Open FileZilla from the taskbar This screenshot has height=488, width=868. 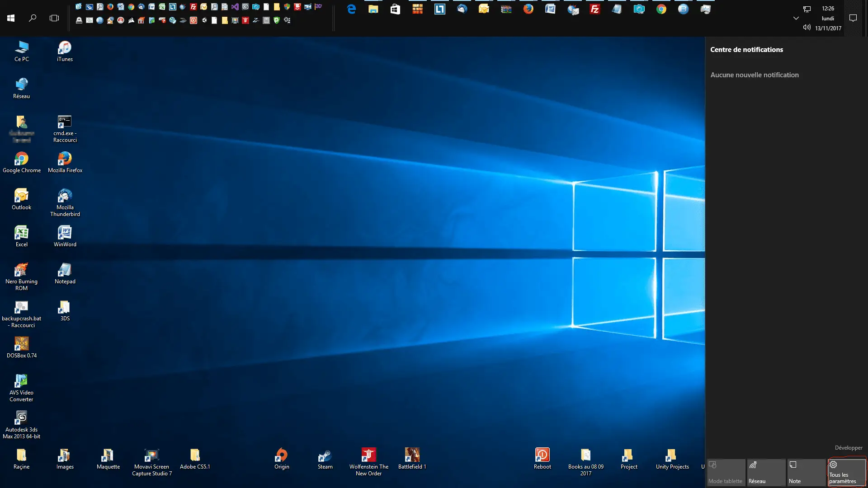(595, 9)
